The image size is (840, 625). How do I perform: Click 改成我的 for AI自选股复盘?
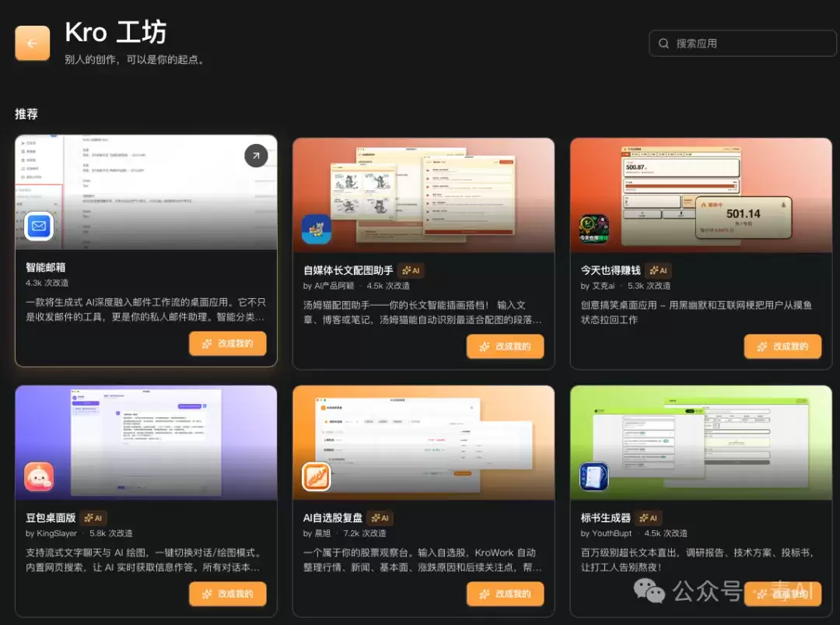point(506,594)
